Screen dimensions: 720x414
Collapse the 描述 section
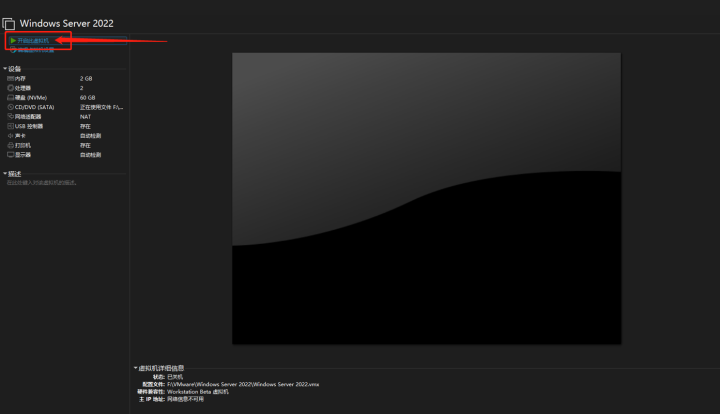[5, 173]
